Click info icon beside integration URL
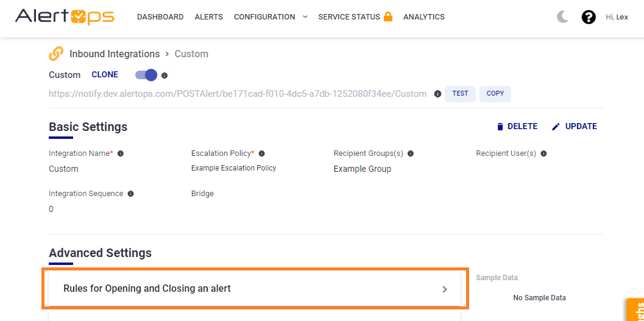 (437, 94)
